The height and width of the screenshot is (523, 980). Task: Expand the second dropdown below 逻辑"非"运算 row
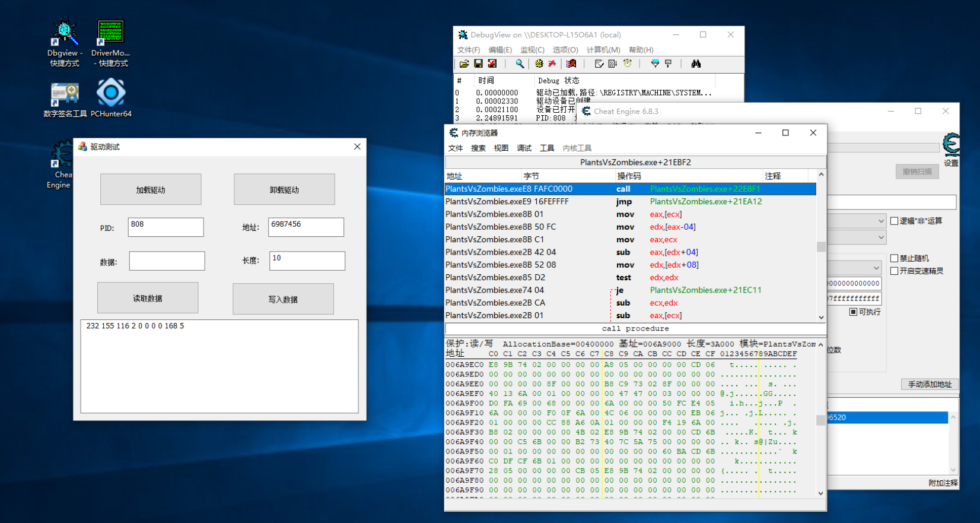pos(881,237)
